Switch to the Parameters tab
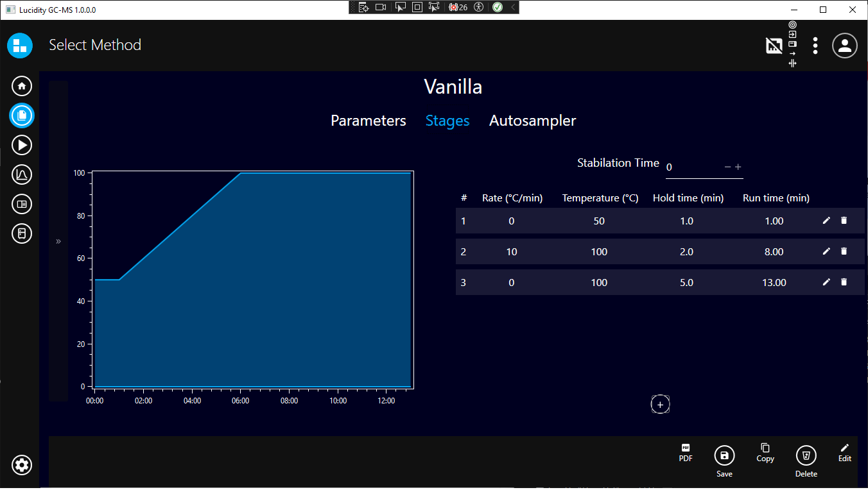868x490 pixels. pyautogui.click(x=368, y=121)
